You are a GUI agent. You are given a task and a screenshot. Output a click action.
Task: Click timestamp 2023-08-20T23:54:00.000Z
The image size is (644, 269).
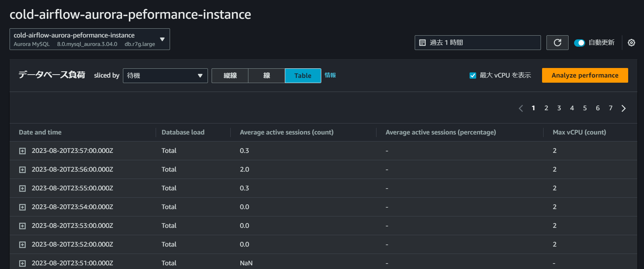click(x=72, y=207)
